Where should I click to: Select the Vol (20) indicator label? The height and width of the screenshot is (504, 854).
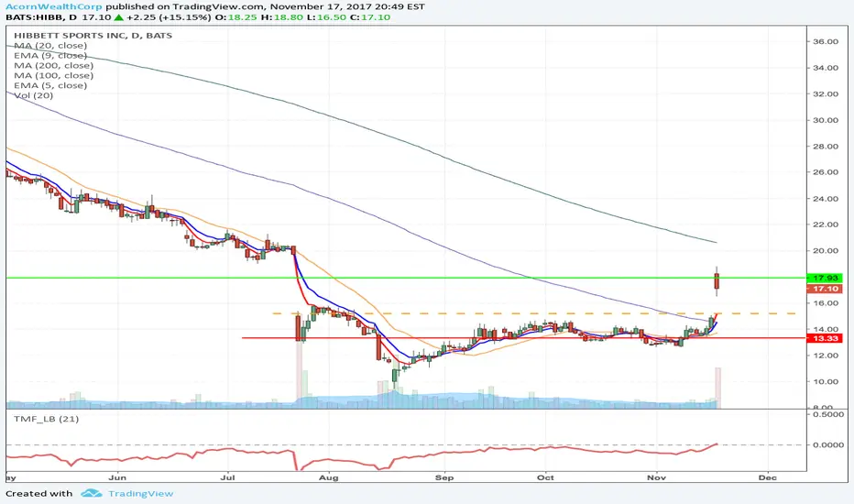click(x=34, y=95)
